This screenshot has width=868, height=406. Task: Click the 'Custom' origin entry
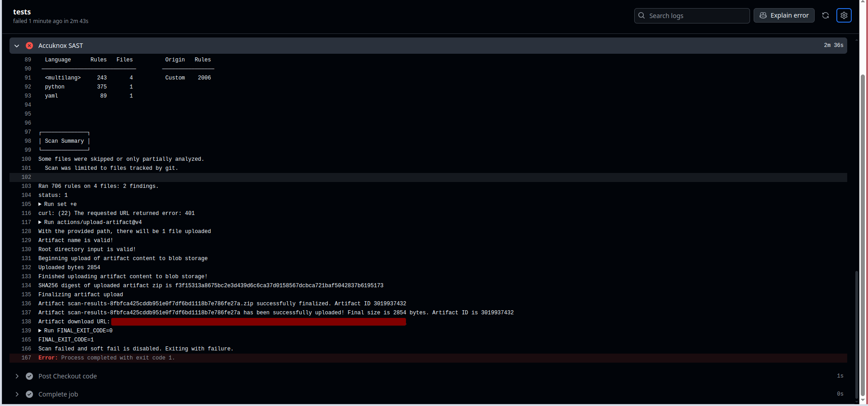[175, 78]
